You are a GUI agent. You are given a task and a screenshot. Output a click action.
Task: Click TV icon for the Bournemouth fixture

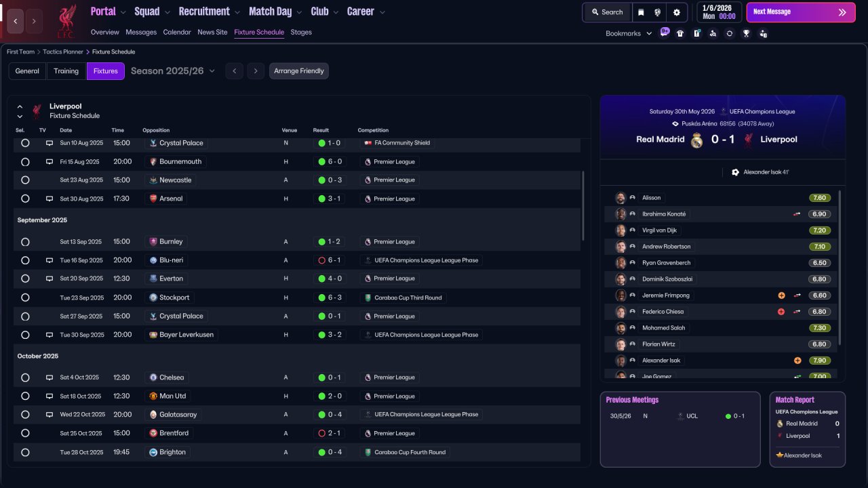50,162
